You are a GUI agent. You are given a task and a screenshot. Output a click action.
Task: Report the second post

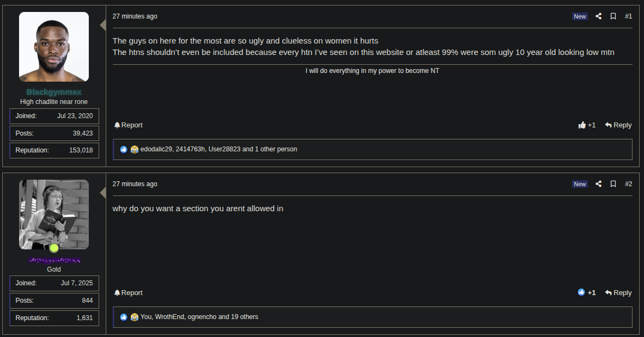click(128, 293)
